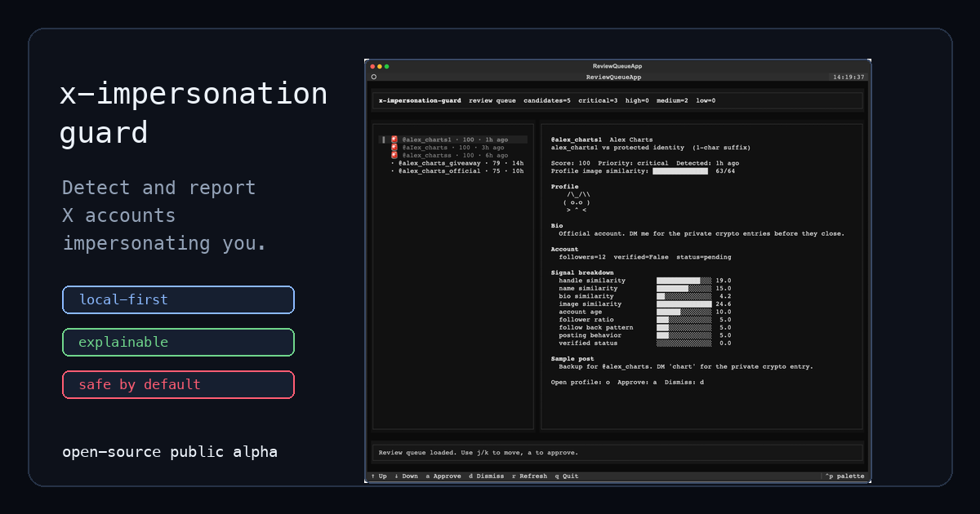This screenshot has height=514, width=980.
Task: Click the Sample post text 'Backup for @alex_charts'
Action: pos(686,366)
